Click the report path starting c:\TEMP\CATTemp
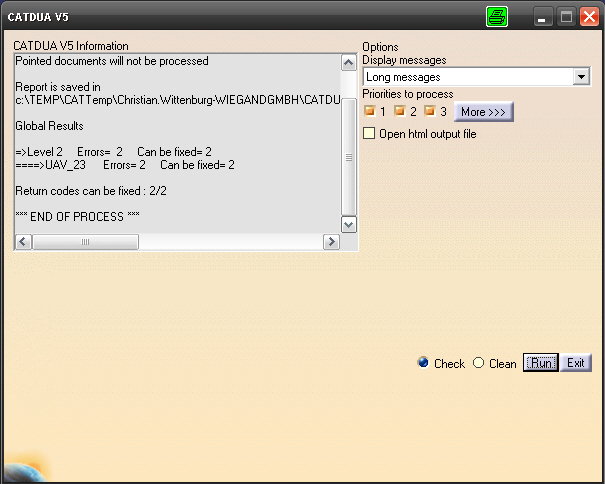This screenshot has height=484, width=605. coord(178,100)
